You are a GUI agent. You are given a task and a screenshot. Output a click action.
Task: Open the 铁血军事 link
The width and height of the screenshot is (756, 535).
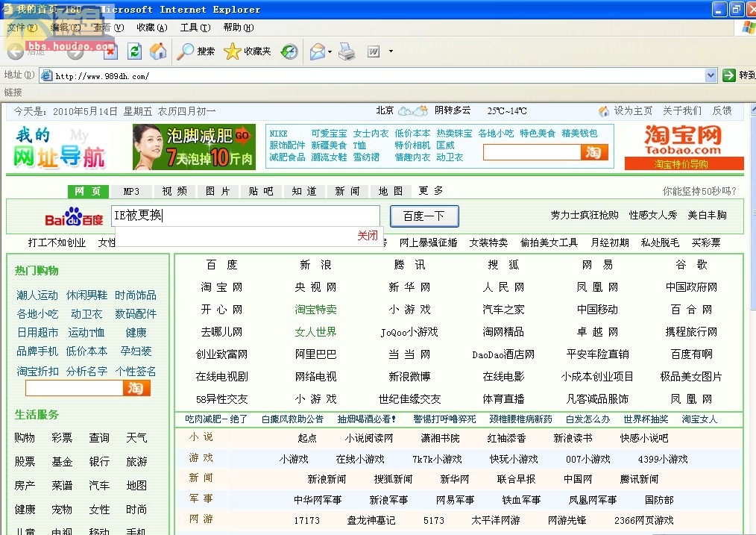(521, 500)
